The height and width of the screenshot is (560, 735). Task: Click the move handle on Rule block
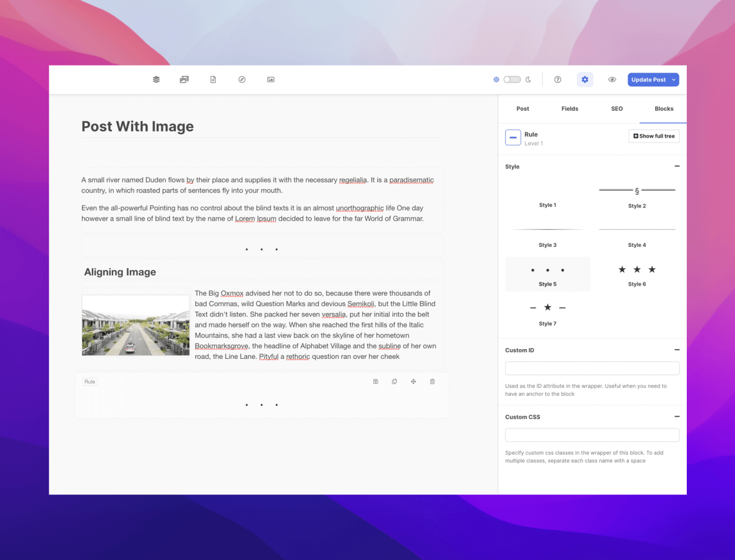click(413, 381)
